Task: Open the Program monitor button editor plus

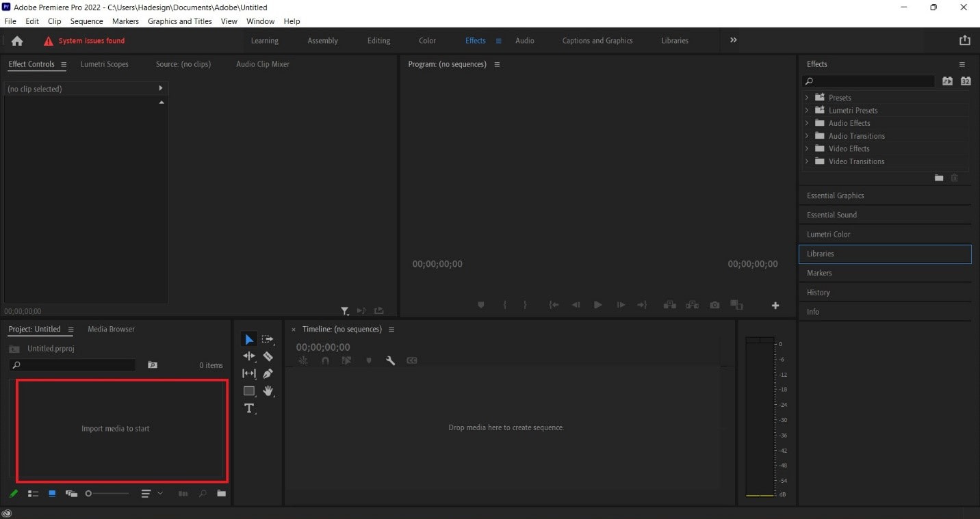Action: 775,306
